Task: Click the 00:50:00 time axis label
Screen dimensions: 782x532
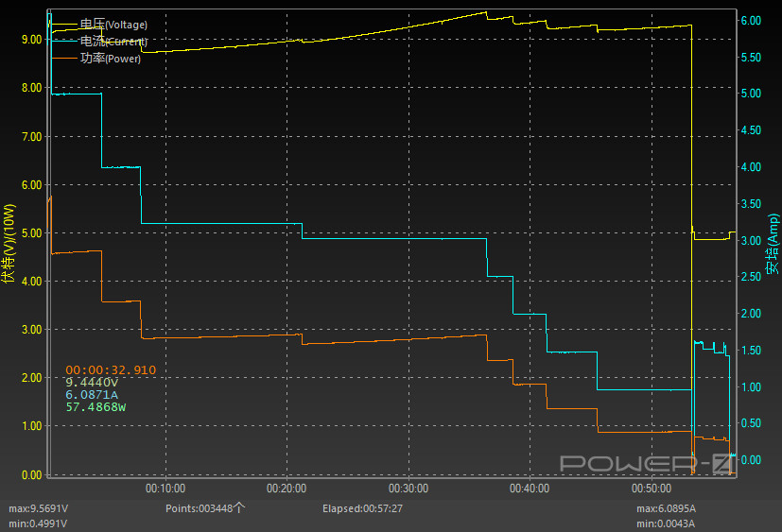Action: [652, 489]
